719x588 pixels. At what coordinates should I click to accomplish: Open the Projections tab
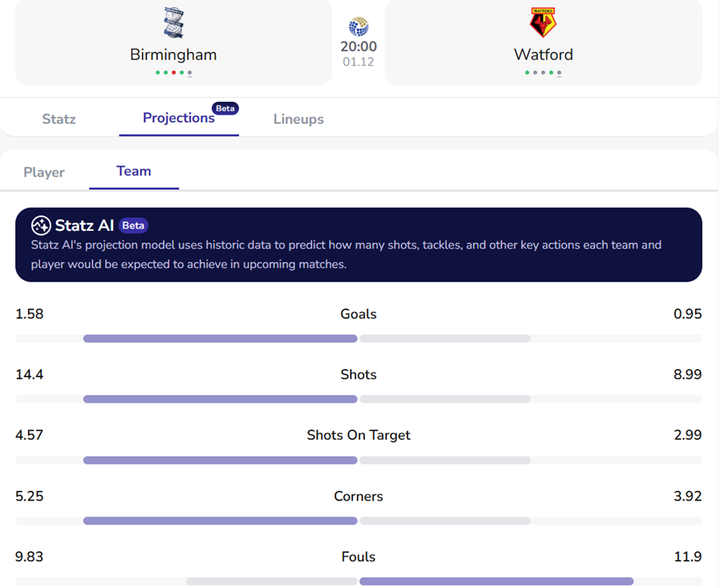[178, 118]
